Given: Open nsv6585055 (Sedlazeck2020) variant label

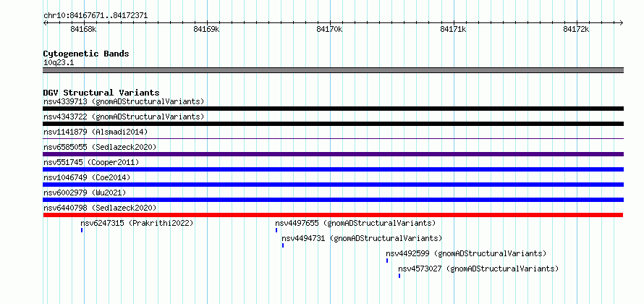Looking at the screenshot, I should tap(100, 147).
